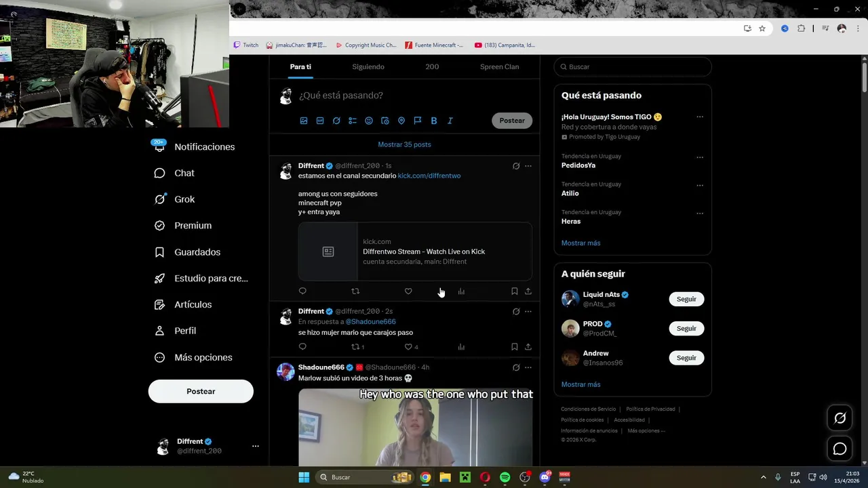Screen dimensions: 868x488
Task: Repost the 'se hizo mujer mario' reply
Action: [x=355, y=347]
